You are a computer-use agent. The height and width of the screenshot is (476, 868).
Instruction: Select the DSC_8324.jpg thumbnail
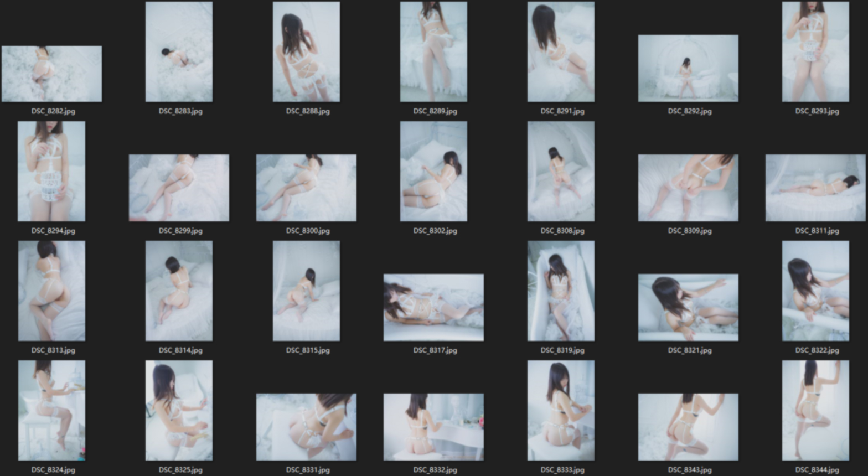point(51,410)
